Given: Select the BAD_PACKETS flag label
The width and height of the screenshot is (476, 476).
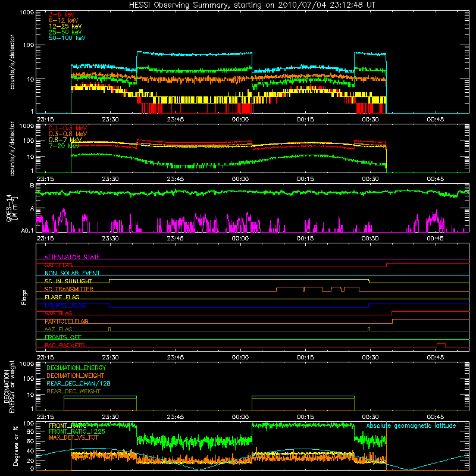Looking at the screenshot, I should tap(65, 345).
